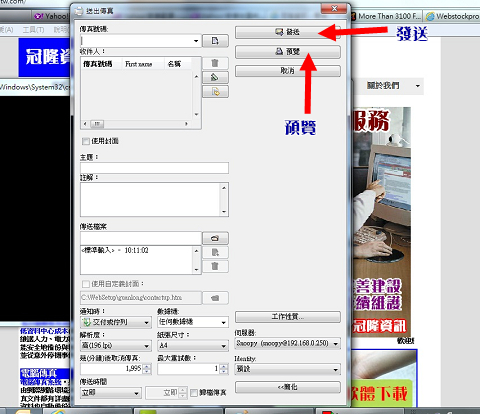
Task: Toggle the archive fax checkbox at bottom
Action: click(194, 393)
